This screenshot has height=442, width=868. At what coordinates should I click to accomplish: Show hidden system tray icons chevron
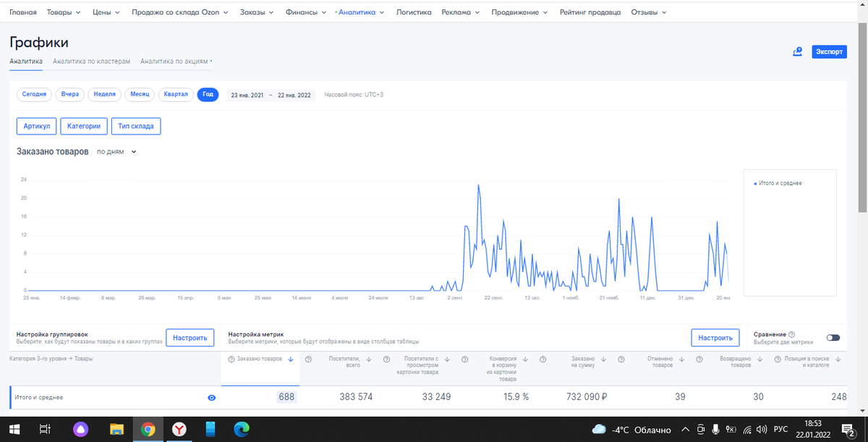point(684,429)
